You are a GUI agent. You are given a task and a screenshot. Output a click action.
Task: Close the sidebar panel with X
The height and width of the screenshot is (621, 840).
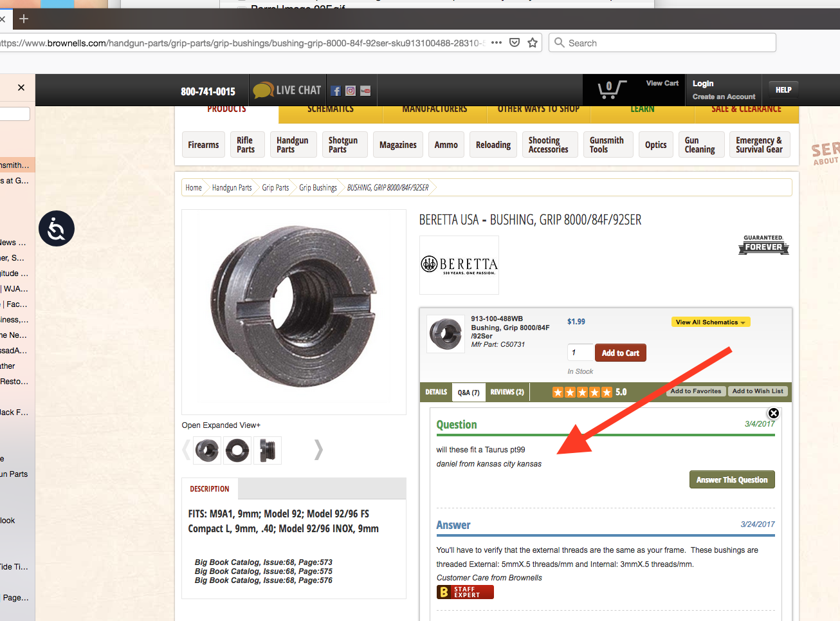pyautogui.click(x=21, y=88)
